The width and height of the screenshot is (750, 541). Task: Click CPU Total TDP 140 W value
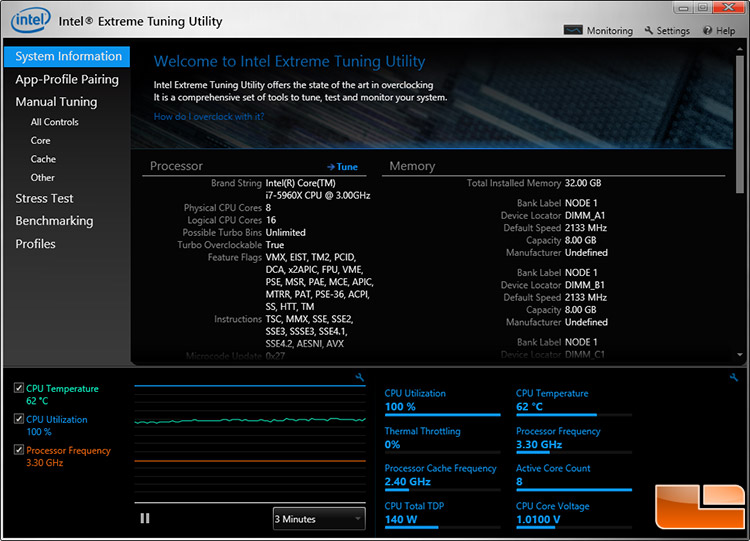pos(401,519)
